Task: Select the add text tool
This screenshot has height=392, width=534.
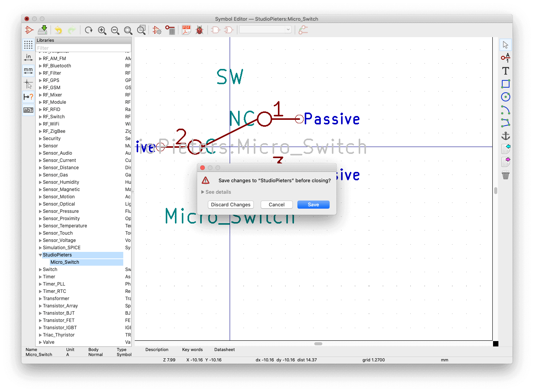Action: pyautogui.click(x=506, y=71)
